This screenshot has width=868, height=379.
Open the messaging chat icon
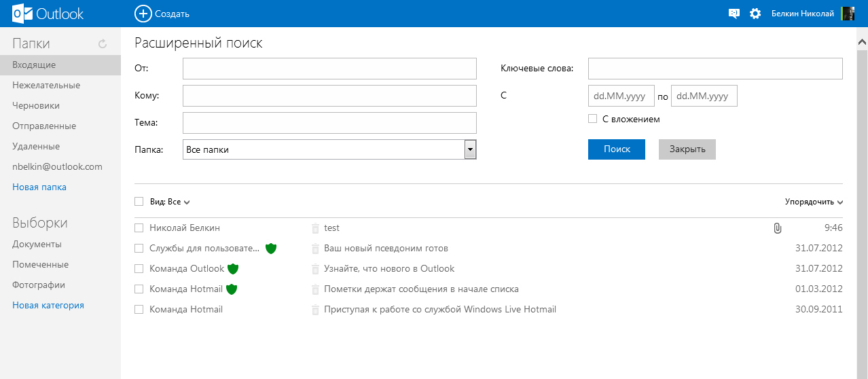pyautogui.click(x=734, y=14)
